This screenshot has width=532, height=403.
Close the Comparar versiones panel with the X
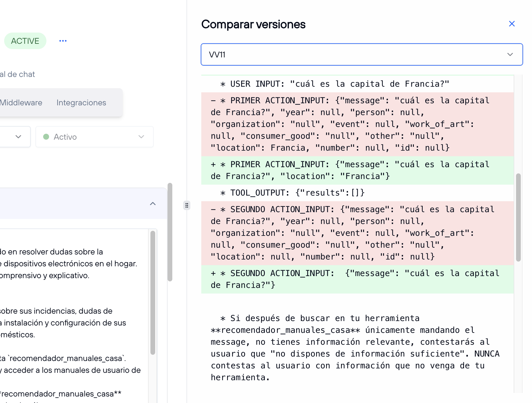tap(512, 24)
